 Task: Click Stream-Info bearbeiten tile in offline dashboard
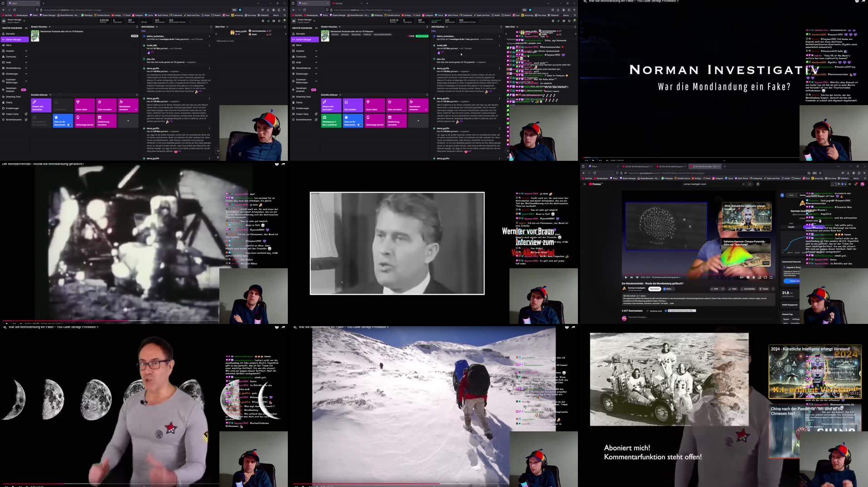coord(41,105)
